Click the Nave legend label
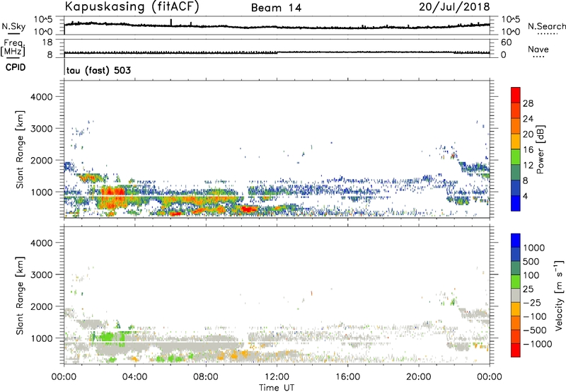This screenshot has width=566, height=392. (538, 50)
